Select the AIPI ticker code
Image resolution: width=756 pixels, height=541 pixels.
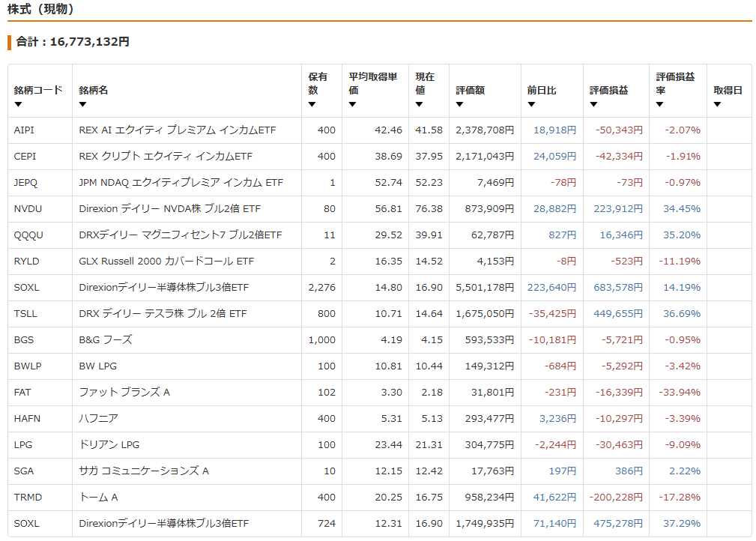coord(24,130)
